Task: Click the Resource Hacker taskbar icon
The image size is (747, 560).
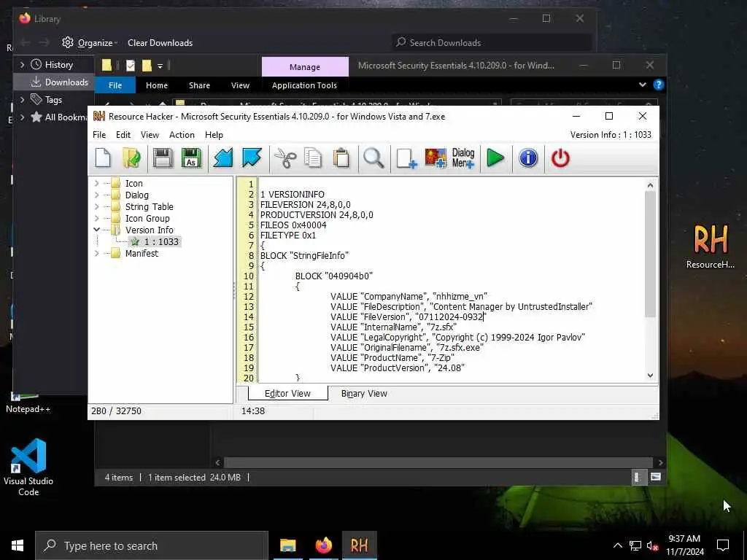Action: 359,545
